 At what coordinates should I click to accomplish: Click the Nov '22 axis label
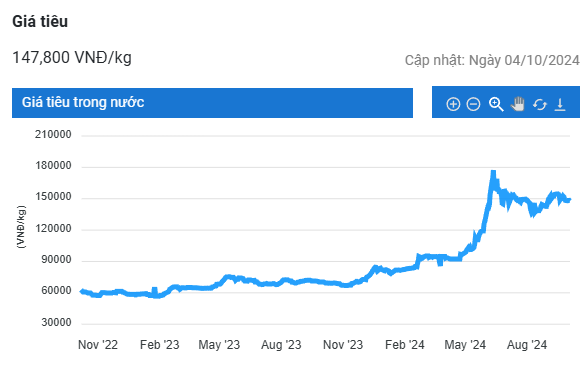coord(98,345)
